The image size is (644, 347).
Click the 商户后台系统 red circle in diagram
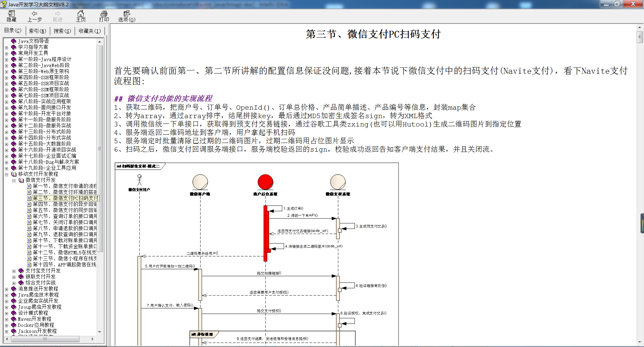pyautogui.click(x=265, y=182)
